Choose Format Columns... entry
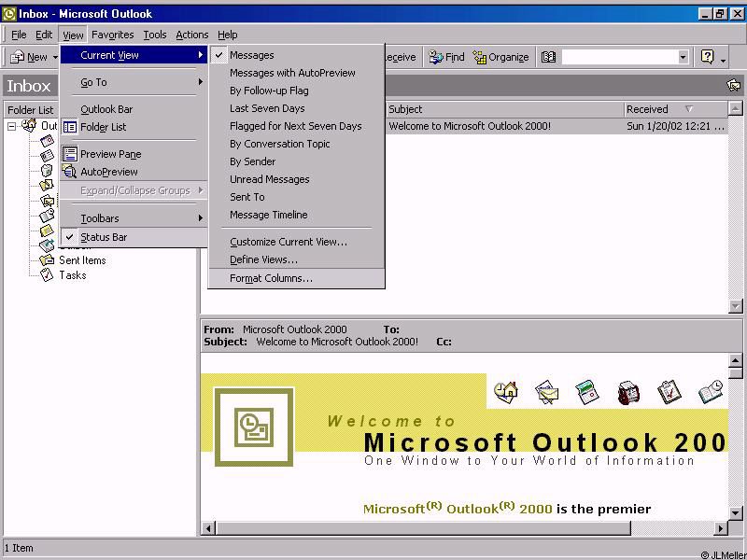Screen dimensions: 747x560 click(296, 278)
